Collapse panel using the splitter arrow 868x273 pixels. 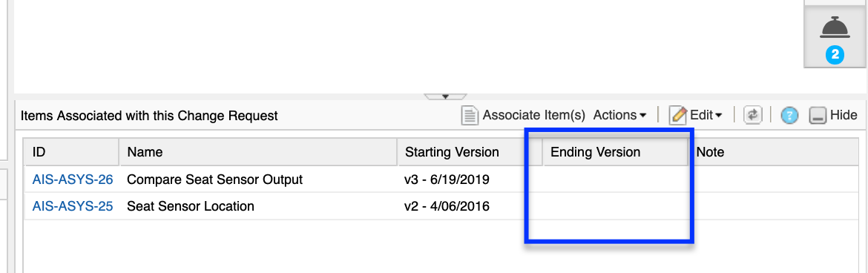click(445, 96)
